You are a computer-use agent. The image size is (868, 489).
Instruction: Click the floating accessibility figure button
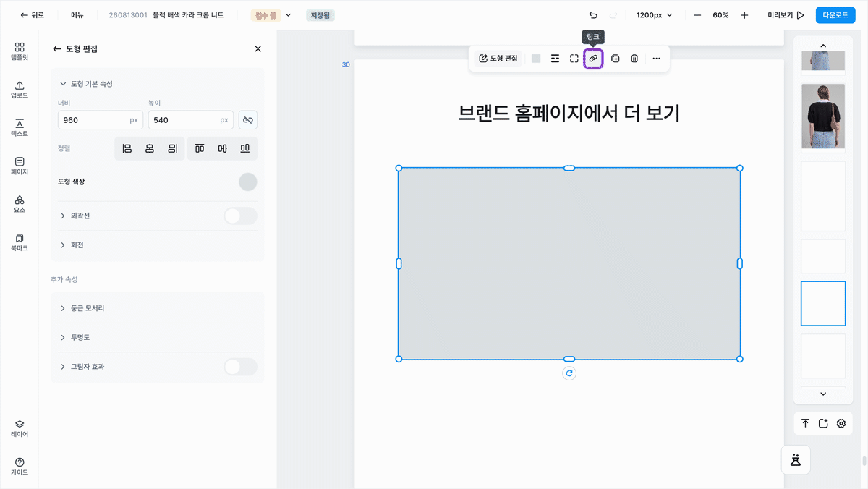tap(796, 459)
